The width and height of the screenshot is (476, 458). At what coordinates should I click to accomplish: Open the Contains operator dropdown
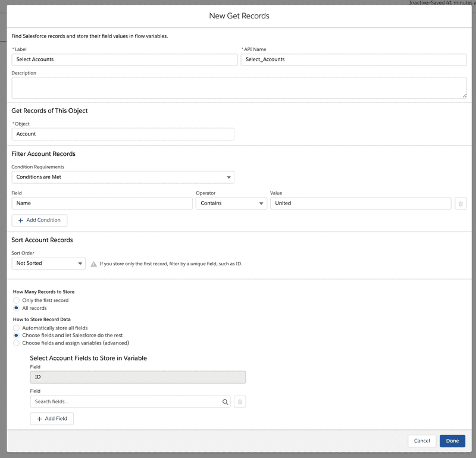[x=232, y=203]
